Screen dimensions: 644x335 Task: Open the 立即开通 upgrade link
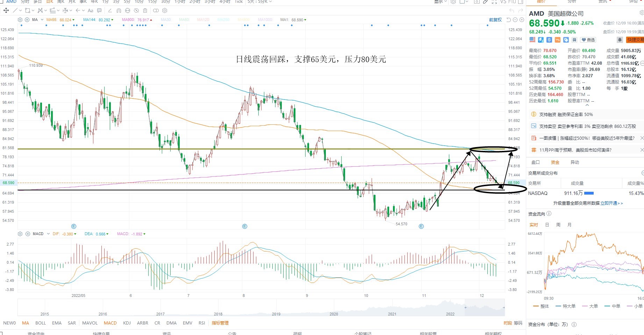tap(611, 203)
